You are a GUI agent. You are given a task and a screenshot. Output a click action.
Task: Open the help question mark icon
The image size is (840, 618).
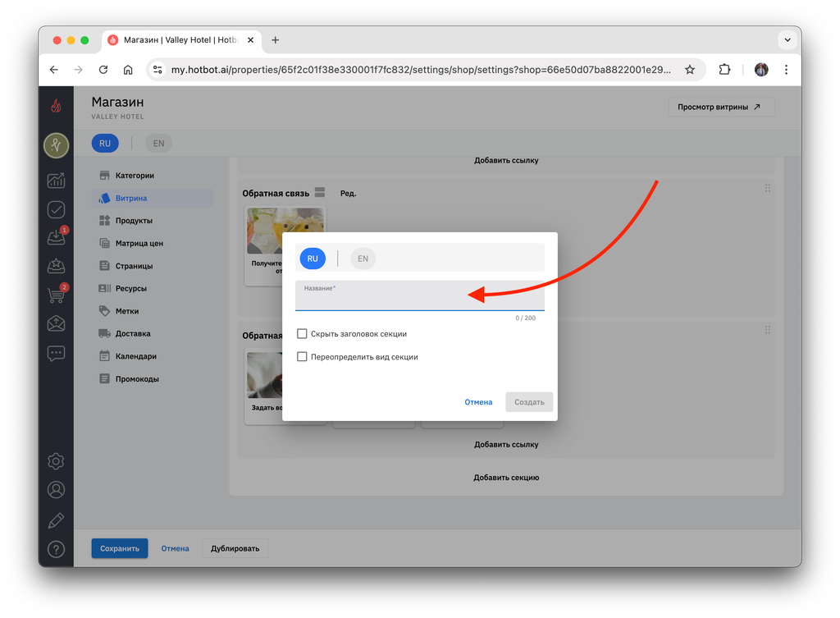(56, 549)
